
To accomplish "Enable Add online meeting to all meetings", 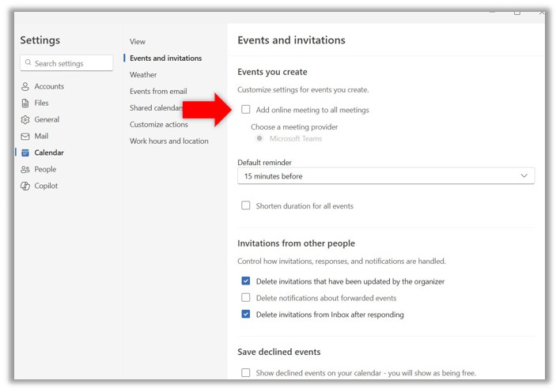I will pyautogui.click(x=246, y=110).
